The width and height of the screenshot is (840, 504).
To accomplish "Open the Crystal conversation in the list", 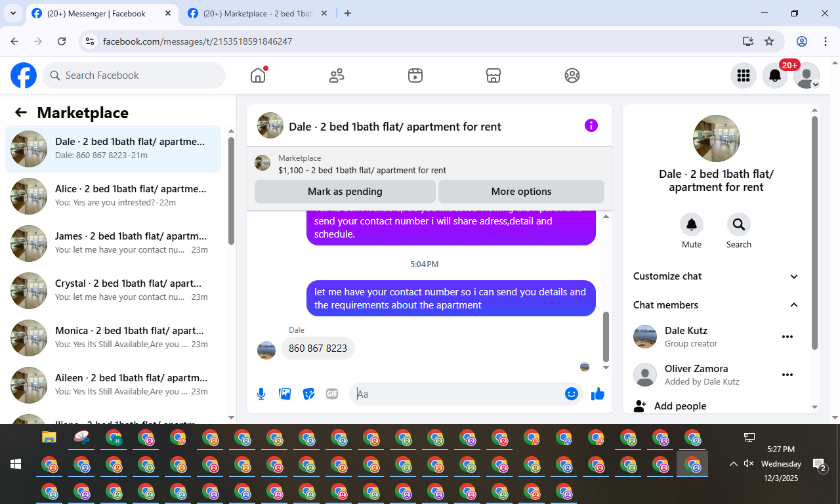I will coord(114,291).
